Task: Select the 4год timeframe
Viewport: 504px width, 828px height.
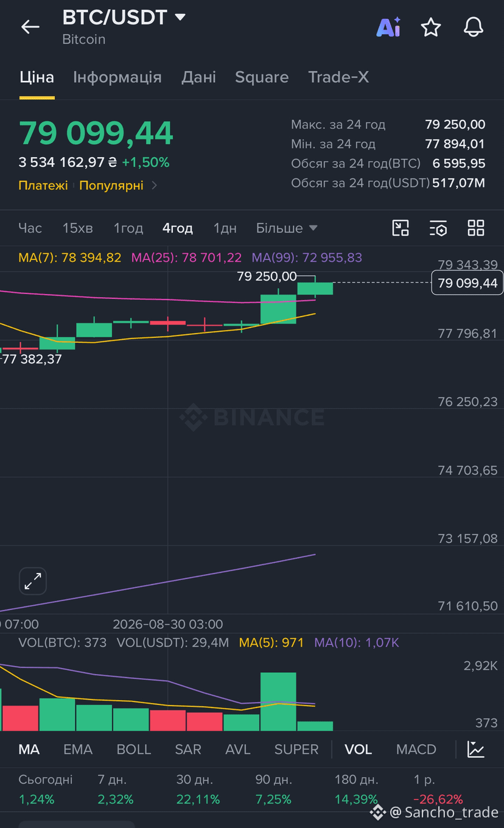Action: click(x=178, y=228)
